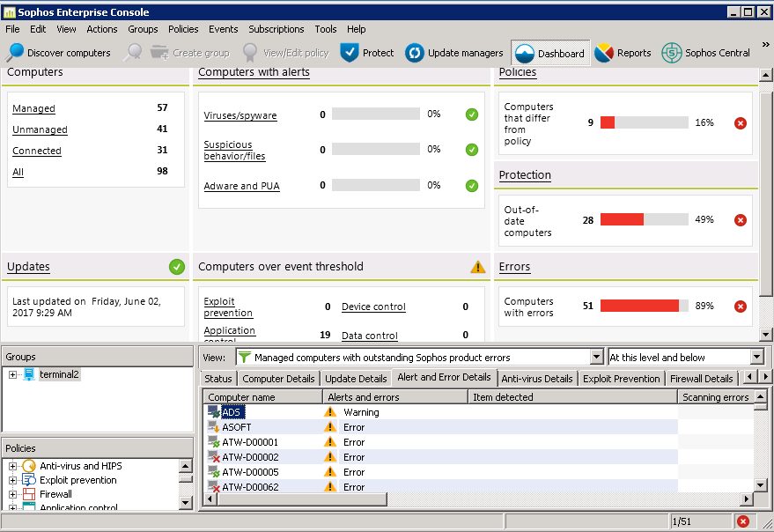This screenshot has width=774, height=532.
Task: Click the computer icon beside ATW-D00002
Action: click(x=214, y=457)
